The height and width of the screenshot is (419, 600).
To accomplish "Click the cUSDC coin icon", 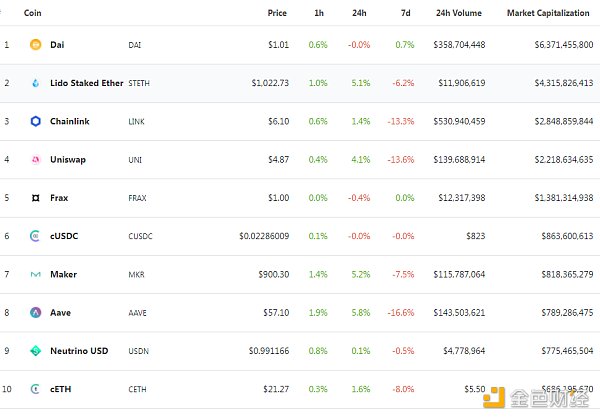I will coord(35,236).
